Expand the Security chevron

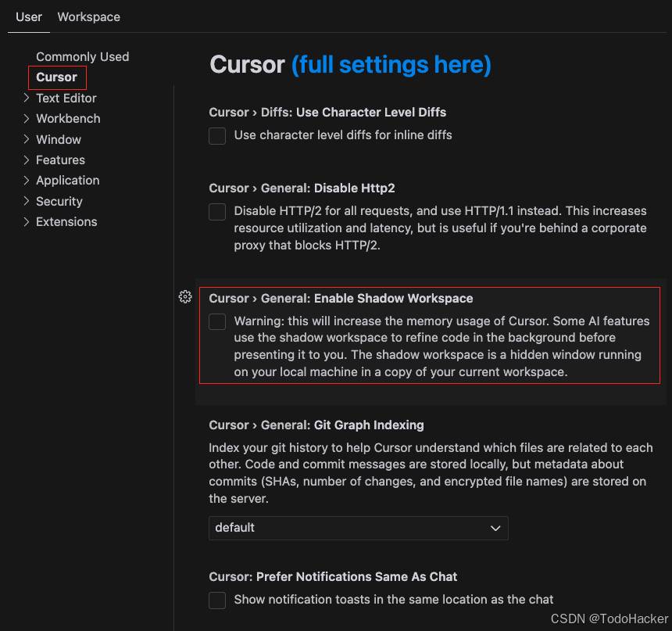coord(27,201)
